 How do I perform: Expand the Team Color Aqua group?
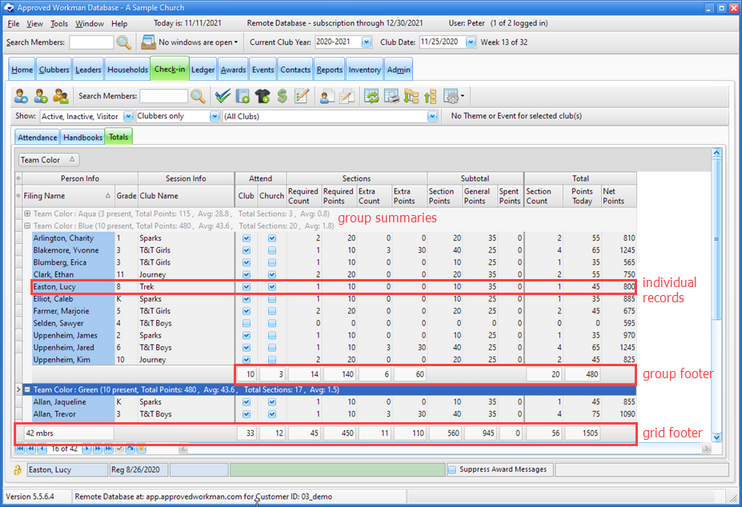tap(26, 214)
